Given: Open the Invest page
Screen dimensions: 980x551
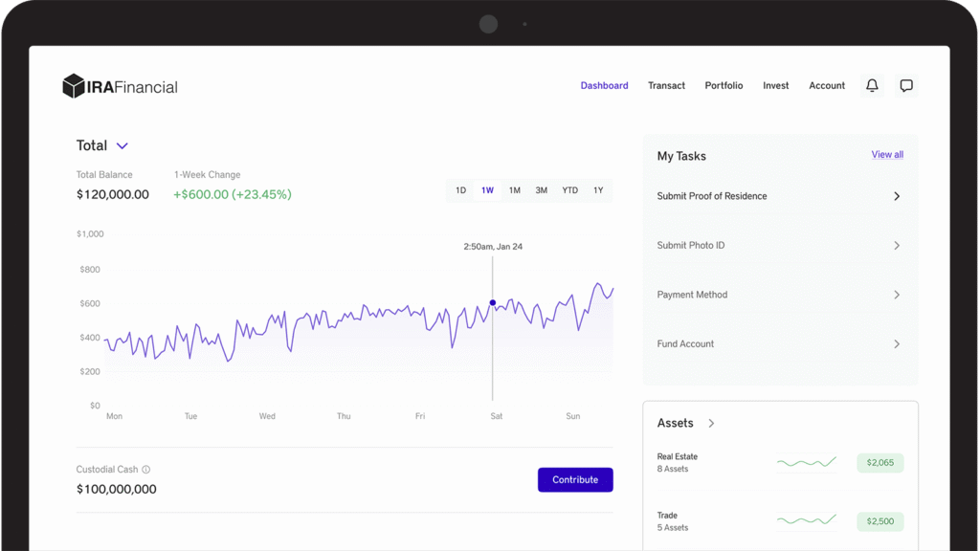Looking at the screenshot, I should (775, 85).
